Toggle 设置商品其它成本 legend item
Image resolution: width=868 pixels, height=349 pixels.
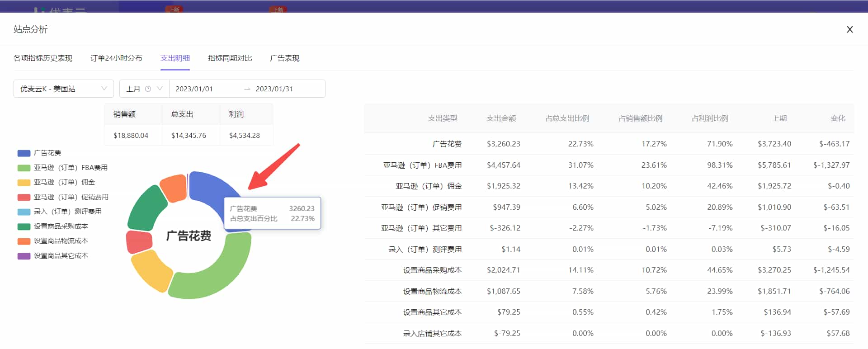pos(53,256)
